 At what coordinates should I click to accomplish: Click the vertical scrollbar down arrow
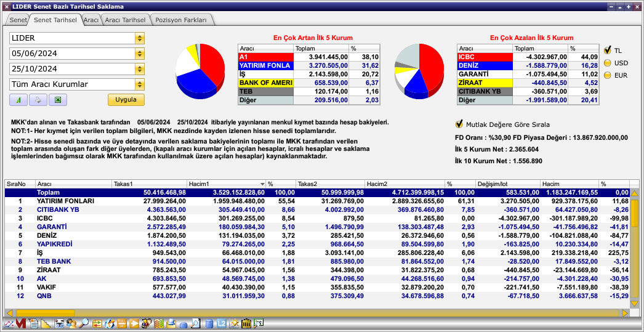pyautogui.click(x=634, y=303)
